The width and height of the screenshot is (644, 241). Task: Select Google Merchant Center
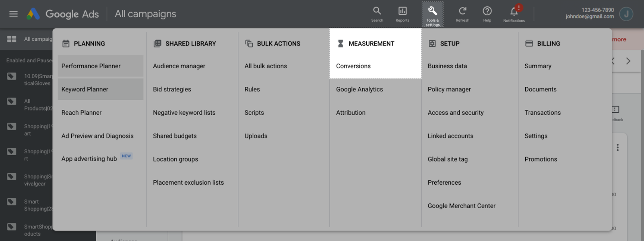(461, 206)
